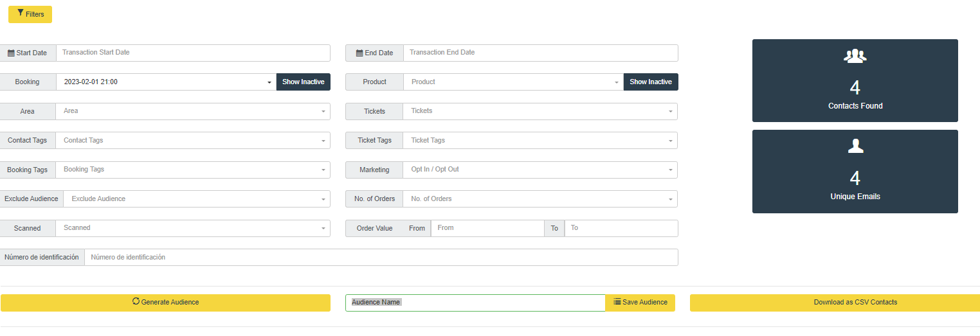Click the calendar icon beside Start Date
This screenshot has height=336, width=980.
(11, 53)
